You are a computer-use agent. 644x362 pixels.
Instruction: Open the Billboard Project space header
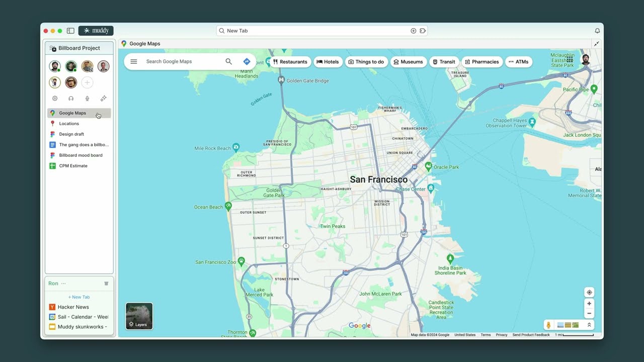79,48
